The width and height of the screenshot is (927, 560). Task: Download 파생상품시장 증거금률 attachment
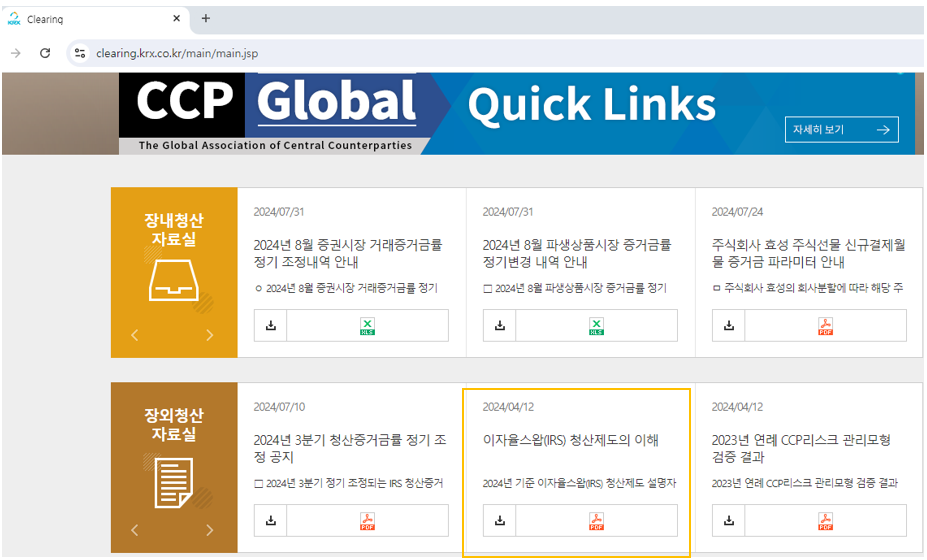click(500, 325)
